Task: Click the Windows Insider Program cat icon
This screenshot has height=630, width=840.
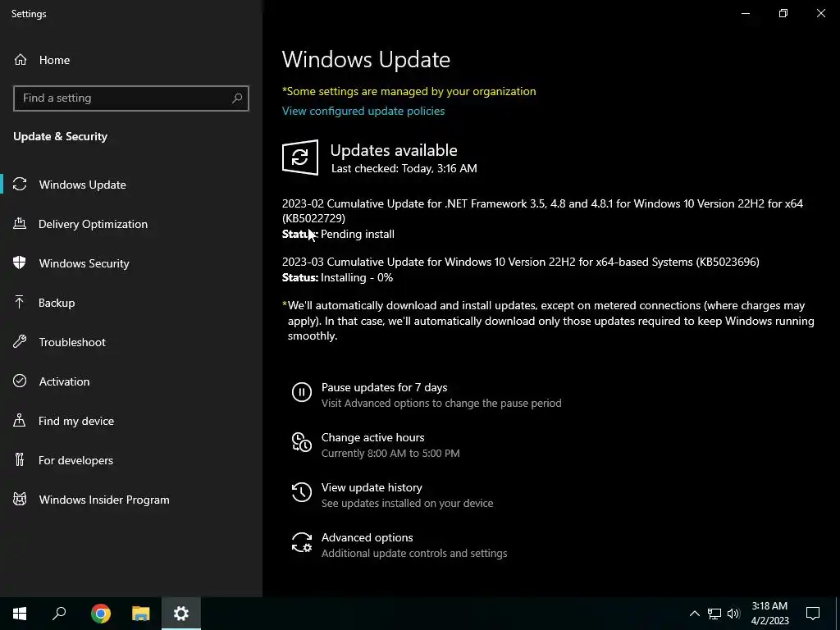Action: coord(20,500)
